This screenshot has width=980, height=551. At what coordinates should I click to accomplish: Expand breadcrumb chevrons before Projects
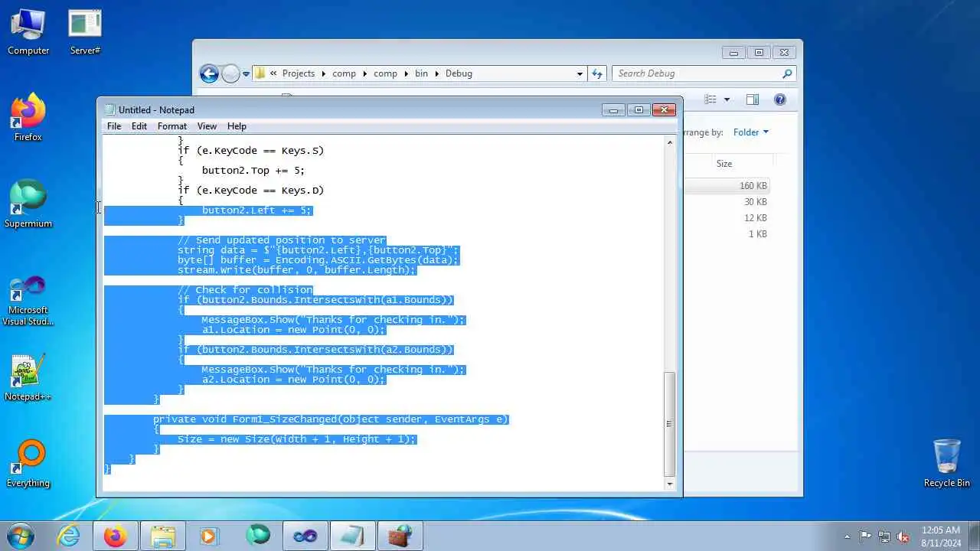[273, 73]
